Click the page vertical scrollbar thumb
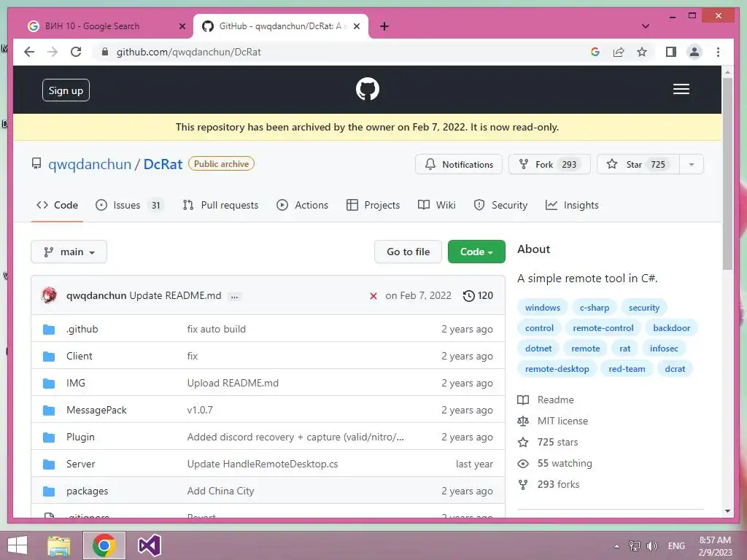The width and height of the screenshot is (747, 560). (x=727, y=174)
